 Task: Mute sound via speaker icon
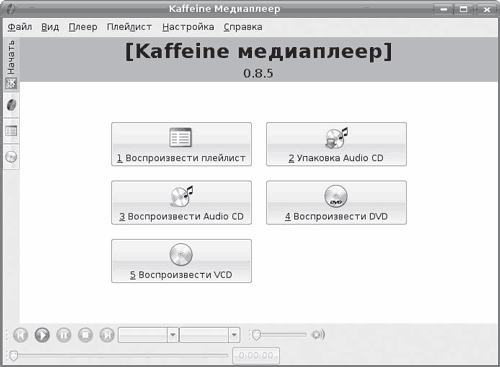(318, 334)
